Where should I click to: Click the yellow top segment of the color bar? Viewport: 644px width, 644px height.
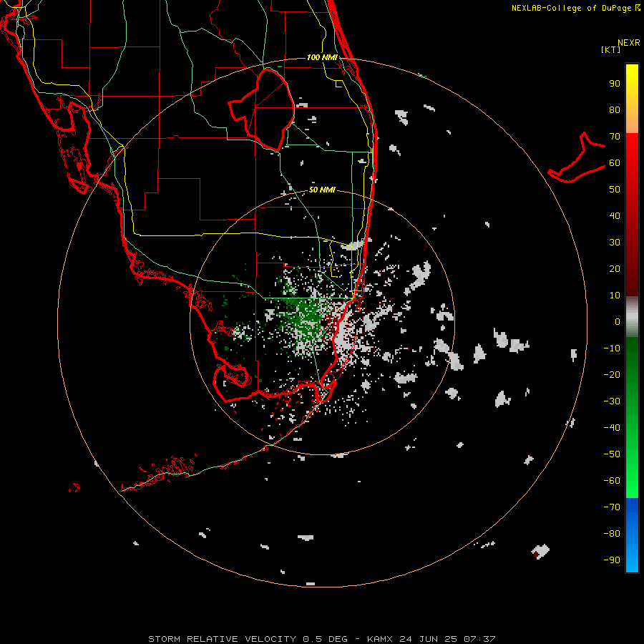click(632, 99)
